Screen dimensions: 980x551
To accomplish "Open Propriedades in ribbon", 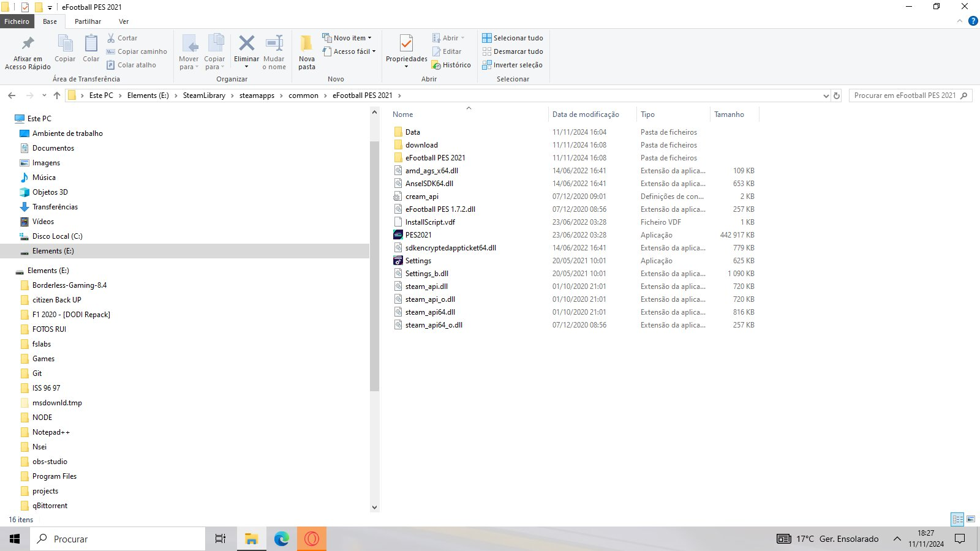I will click(406, 53).
